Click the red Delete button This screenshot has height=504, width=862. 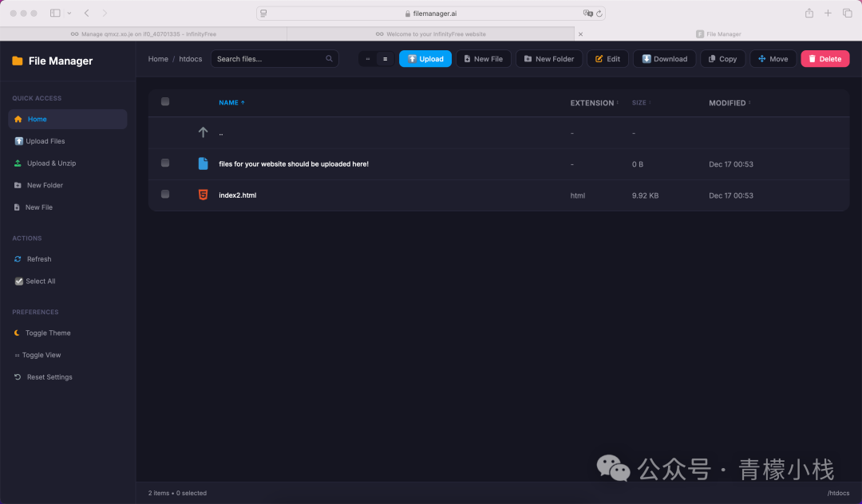coord(824,59)
